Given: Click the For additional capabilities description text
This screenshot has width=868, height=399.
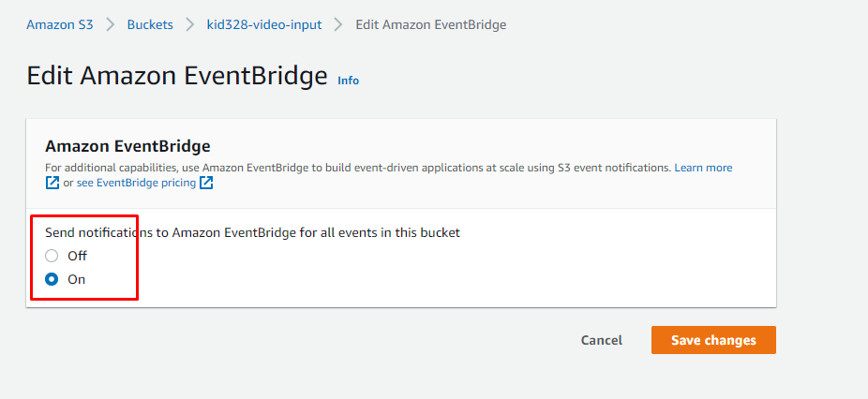Looking at the screenshot, I should [356, 168].
